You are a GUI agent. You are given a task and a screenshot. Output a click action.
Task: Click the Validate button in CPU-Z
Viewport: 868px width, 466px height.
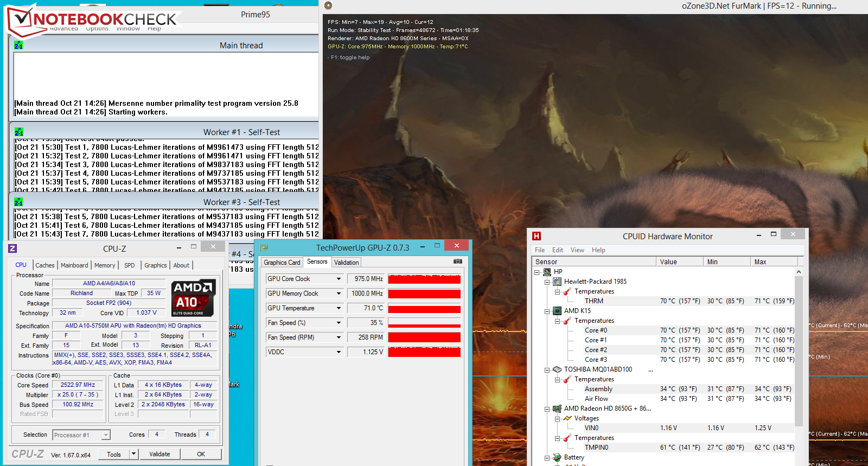(159, 455)
